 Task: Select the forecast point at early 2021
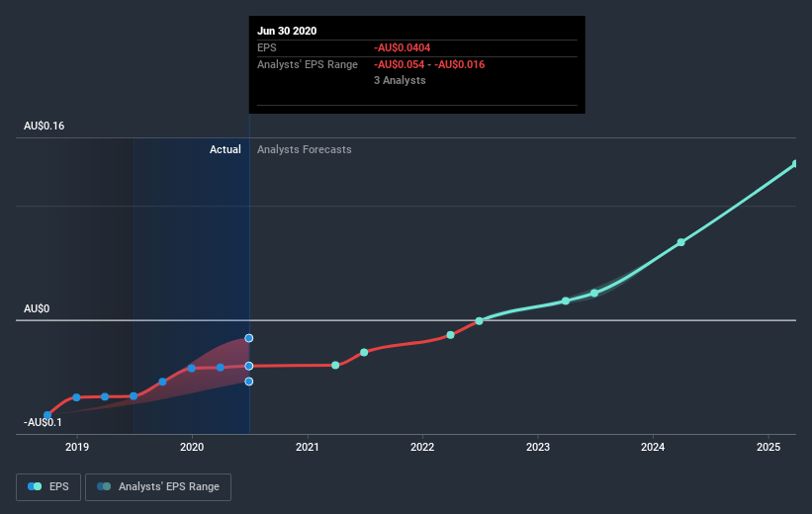(335, 366)
